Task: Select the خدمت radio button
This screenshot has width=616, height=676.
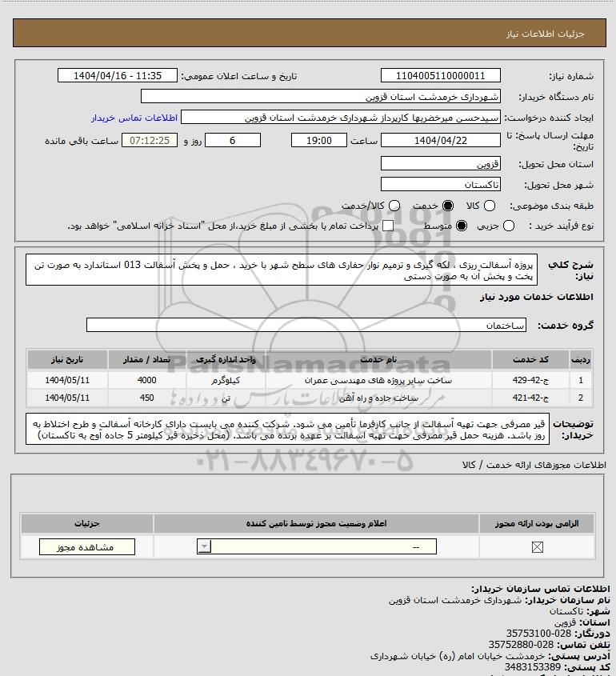Action: [x=448, y=206]
